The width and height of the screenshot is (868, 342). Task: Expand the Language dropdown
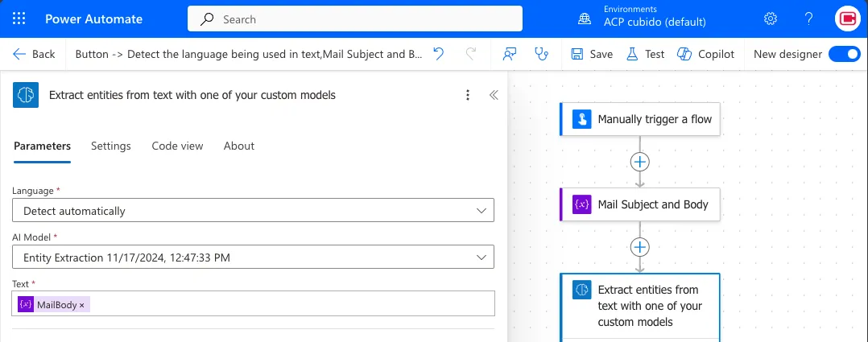pos(253,211)
